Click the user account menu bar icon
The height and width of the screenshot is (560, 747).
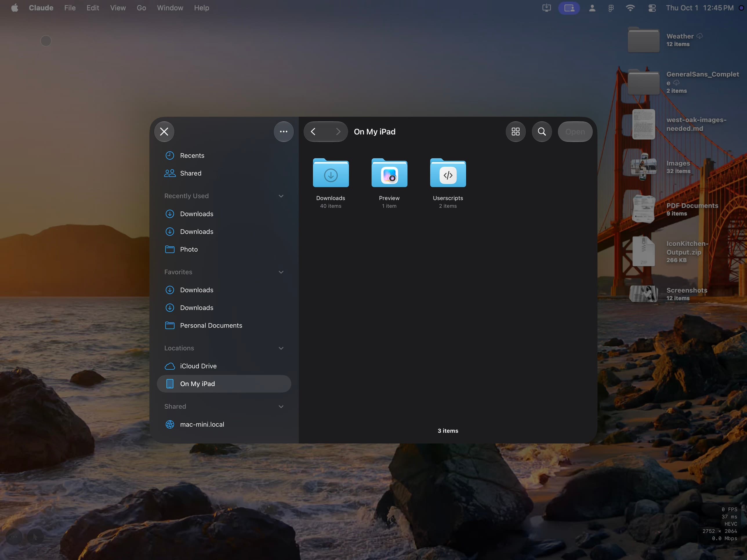click(592, 8)
